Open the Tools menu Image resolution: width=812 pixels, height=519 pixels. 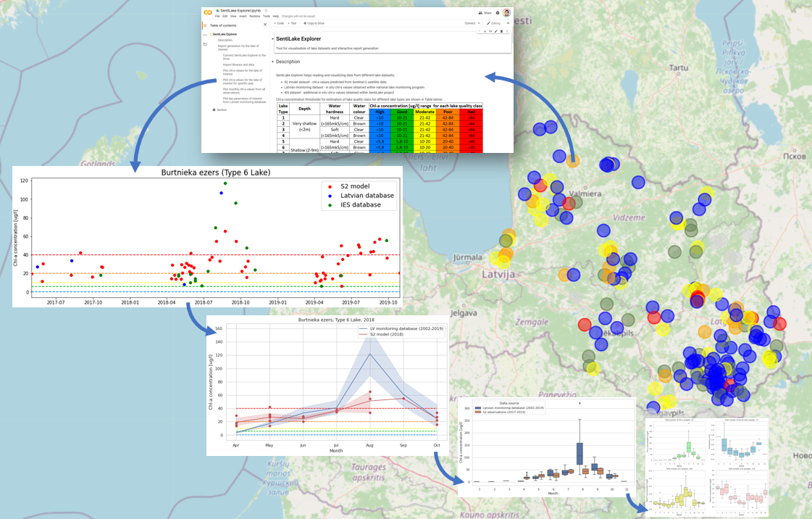(266, 16)
